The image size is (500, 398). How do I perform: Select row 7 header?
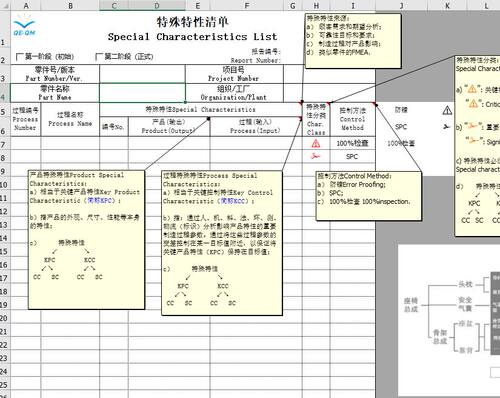4,144
